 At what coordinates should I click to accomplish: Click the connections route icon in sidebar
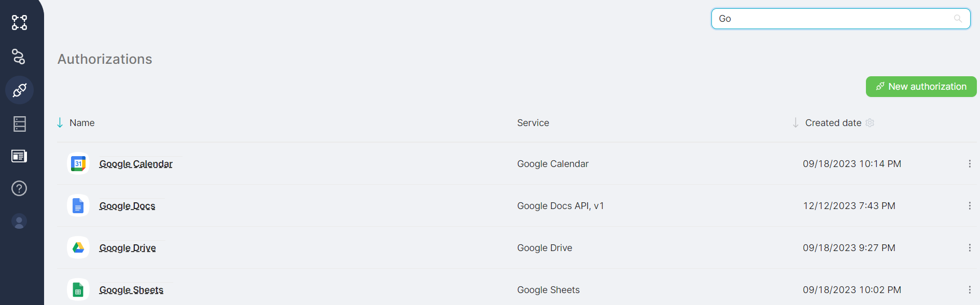pos(19,57)
